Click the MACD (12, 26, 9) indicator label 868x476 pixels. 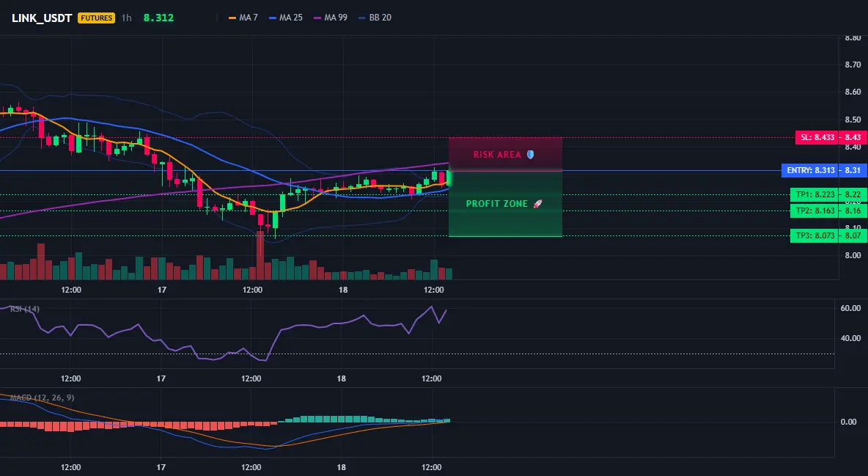coord(42,398)
